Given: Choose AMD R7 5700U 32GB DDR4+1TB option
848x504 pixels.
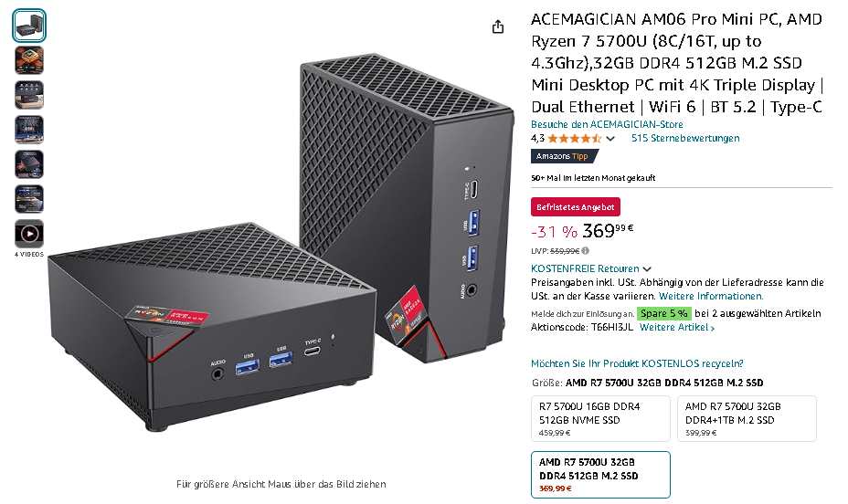Looking at the screenshot, I should click(x=747, y=419).
